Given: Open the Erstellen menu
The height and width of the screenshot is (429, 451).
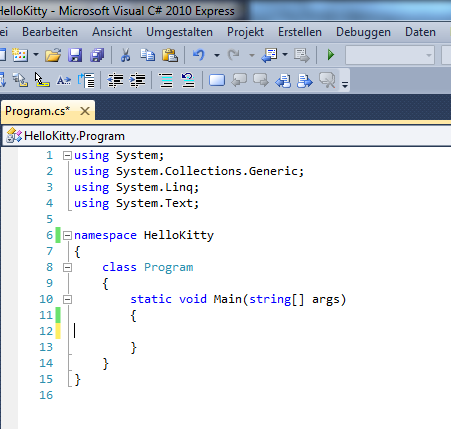Looking at the screenshot, I should (300, 32).
